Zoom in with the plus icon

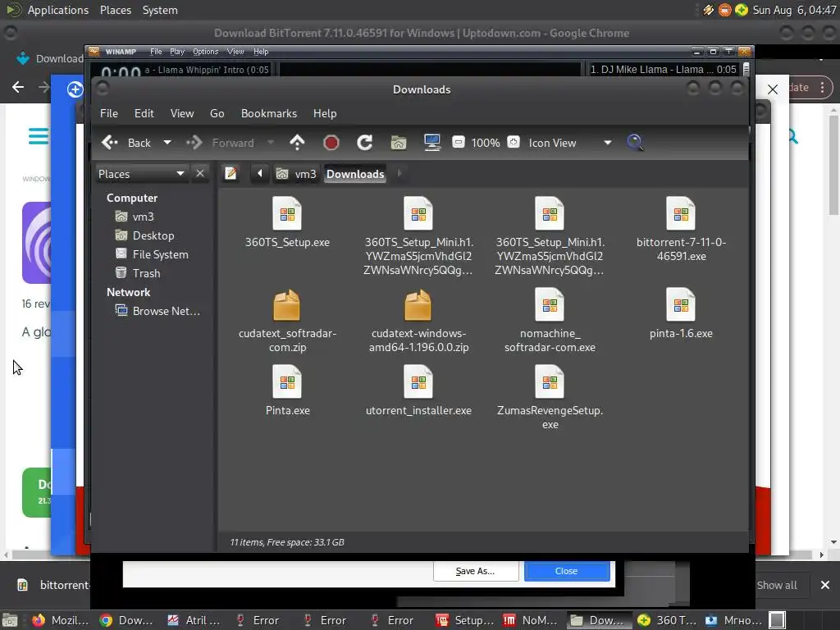(514, 142)
